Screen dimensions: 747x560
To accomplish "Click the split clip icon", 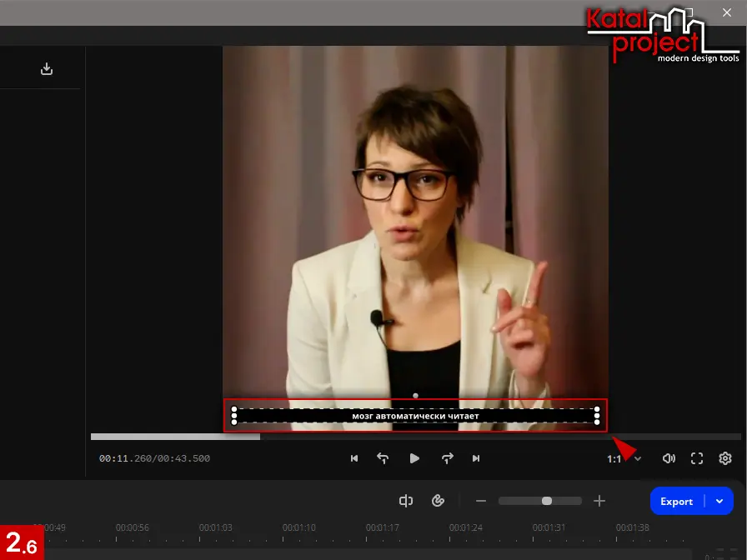I will (406, 501).
